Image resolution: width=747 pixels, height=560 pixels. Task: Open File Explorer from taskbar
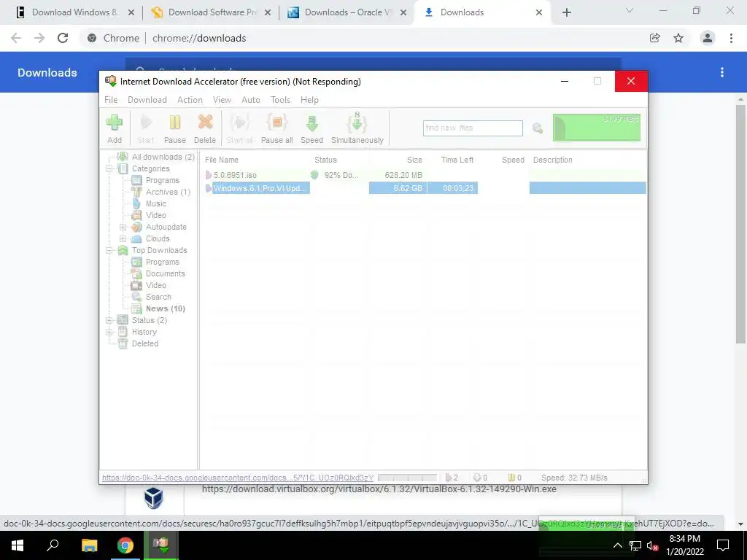[x=89, y=545]
